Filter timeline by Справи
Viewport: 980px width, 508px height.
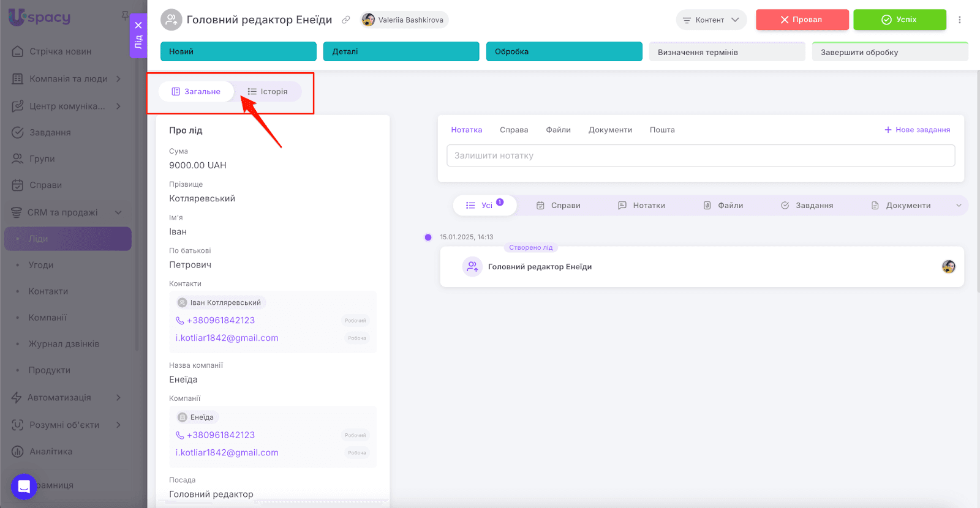point(558,206)
